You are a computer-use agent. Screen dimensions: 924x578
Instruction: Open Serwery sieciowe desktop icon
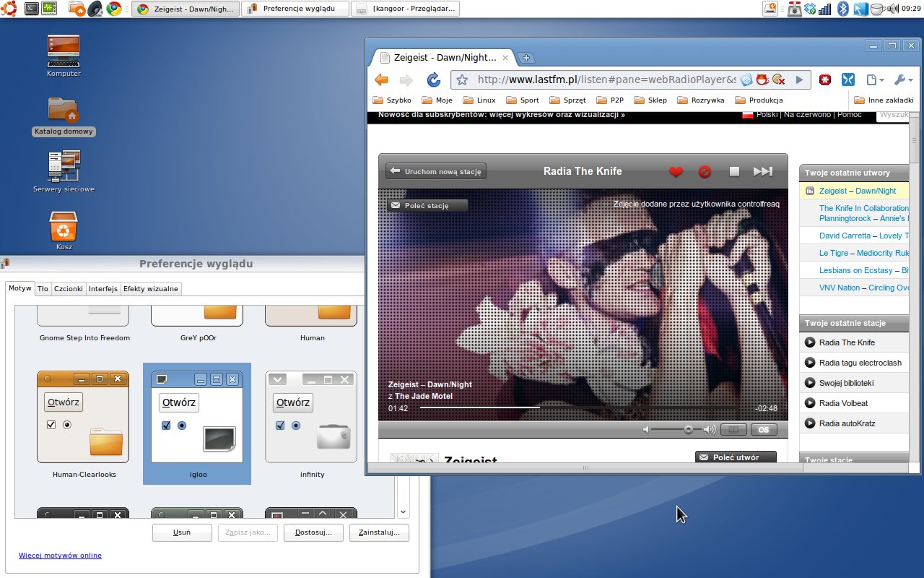point(64,172)
